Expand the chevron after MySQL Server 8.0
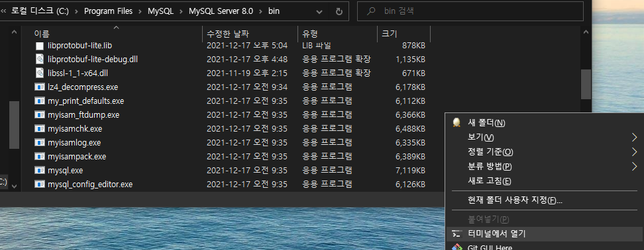 pos(260,11)
